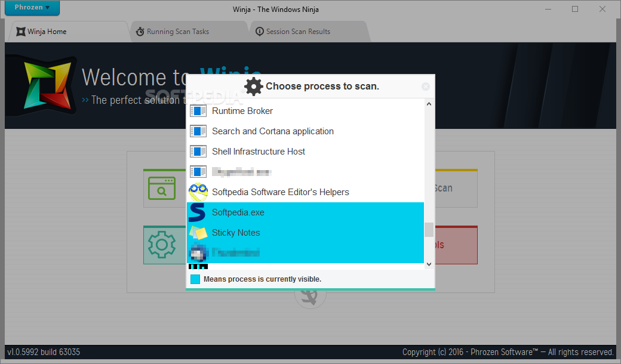Viewport: 621px width, 364px height.
Task: Click the Search and Cortana application icon
Action: click(x=198, y=131)
